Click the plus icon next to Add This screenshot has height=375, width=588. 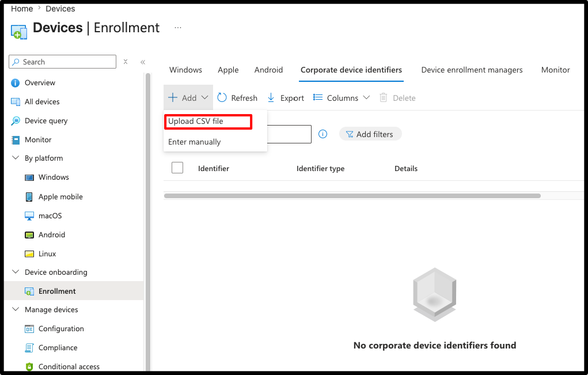pyautogui.click(x=173, y=97)
